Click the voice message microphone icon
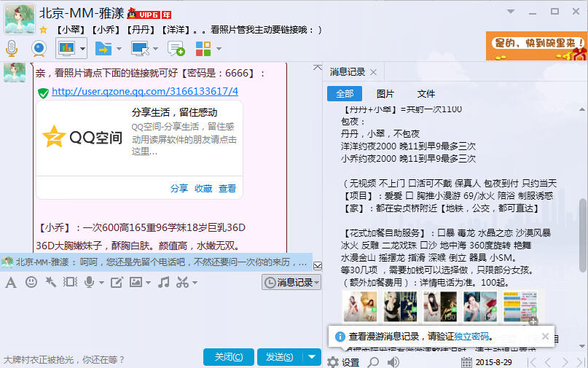This screenshot has height=368, width=588. (x=89, y=282)
